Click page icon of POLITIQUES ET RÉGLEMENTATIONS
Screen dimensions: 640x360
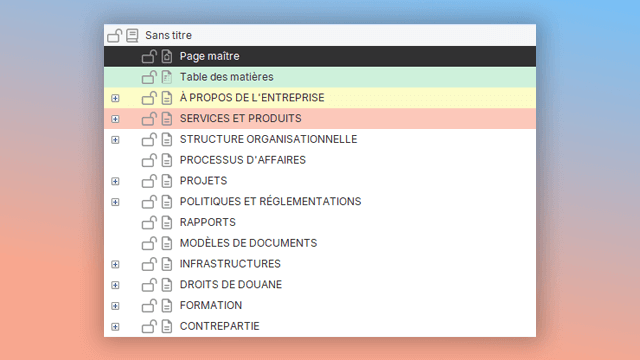(x=167, y=202)
